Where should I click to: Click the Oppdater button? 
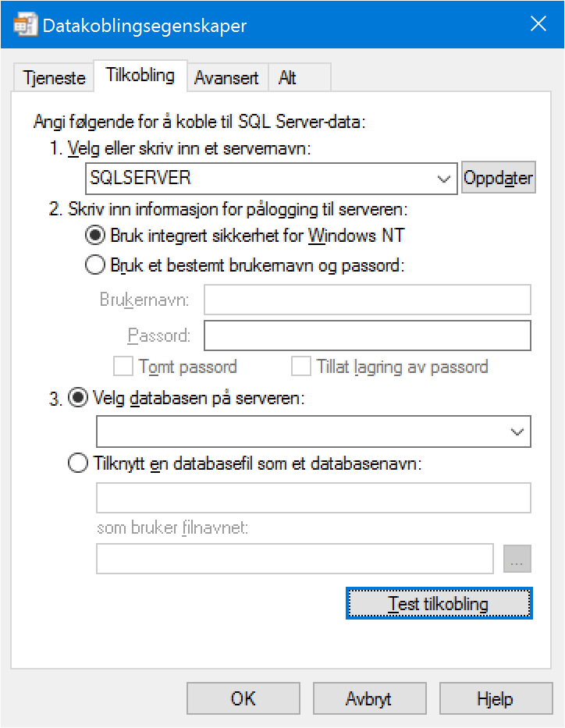point(498,178)
